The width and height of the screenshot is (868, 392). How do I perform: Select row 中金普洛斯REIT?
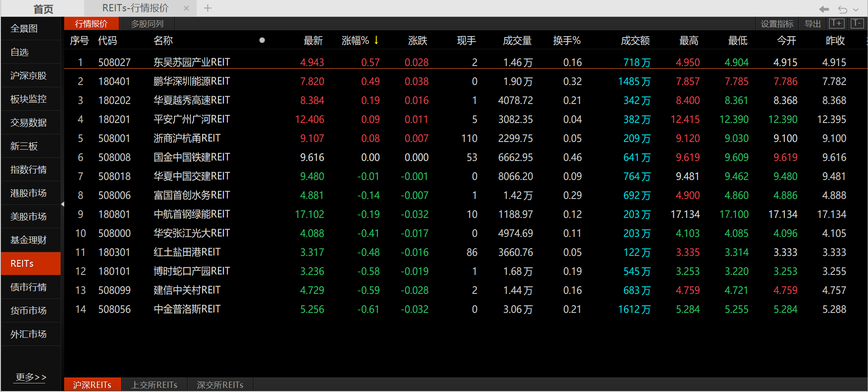click(466, 309)
